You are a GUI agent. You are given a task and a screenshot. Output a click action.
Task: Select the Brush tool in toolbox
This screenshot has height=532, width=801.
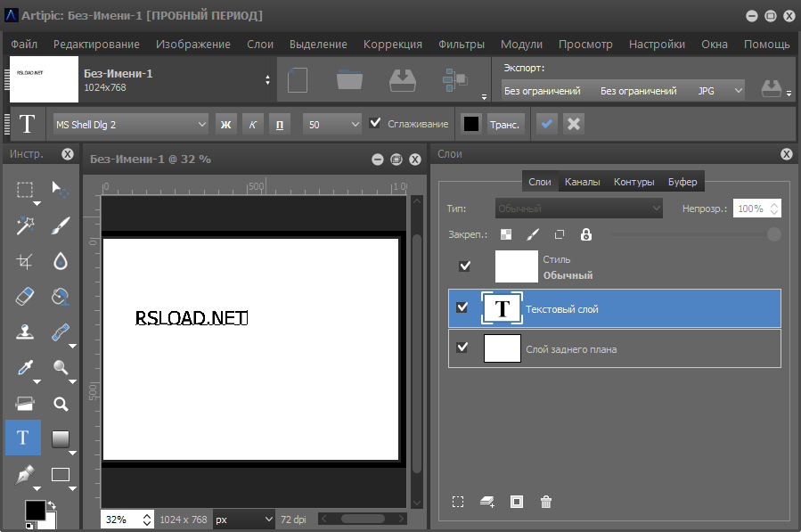pos(60,226)
